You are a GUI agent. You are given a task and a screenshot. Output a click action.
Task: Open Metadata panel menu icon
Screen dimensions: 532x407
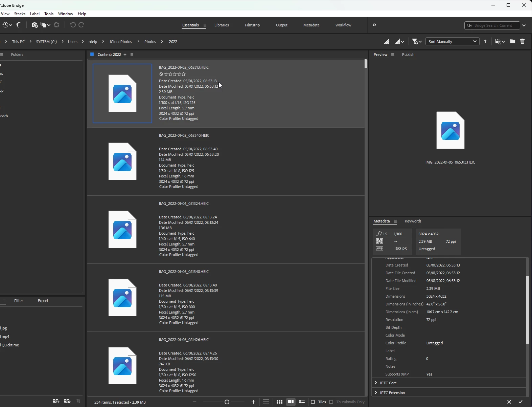[x=395, y=221]
